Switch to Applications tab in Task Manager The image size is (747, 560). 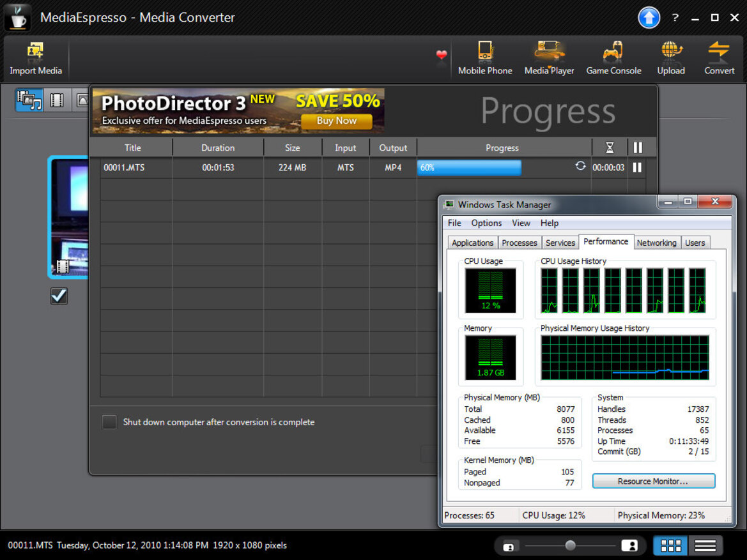[x=473, y=243]
